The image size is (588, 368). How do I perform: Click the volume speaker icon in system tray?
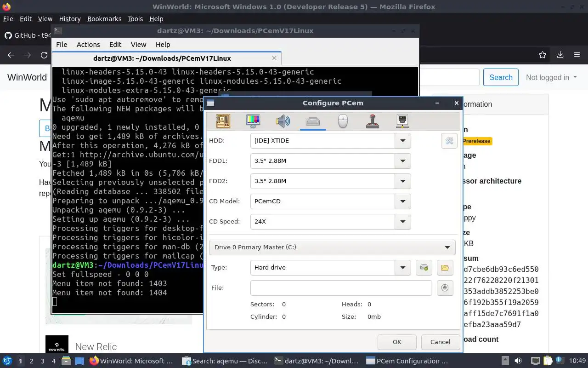point(518,361)
